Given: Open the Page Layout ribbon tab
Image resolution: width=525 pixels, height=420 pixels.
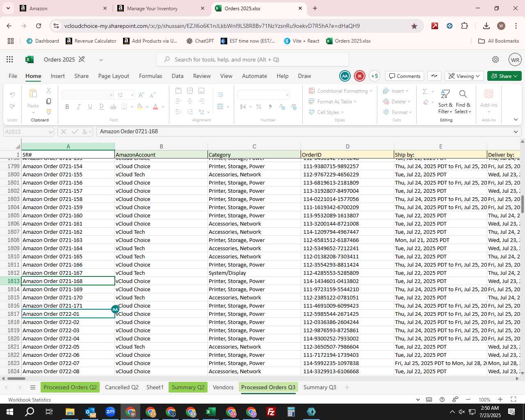Looking at the screenshot, I should pos(114,76).
